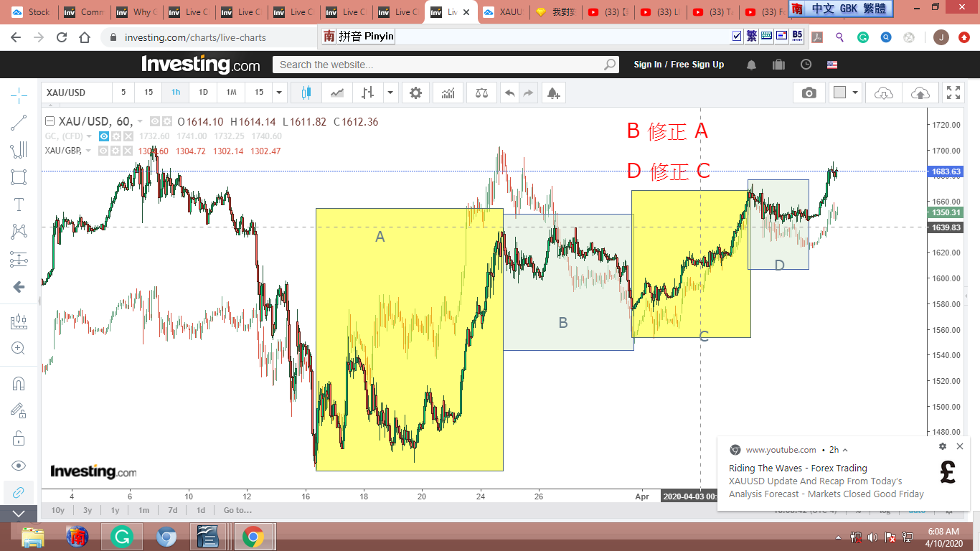Switch to the XAUU browser tab
The height and width of the screenshot is (551, 980).
[x=504, y=12]
